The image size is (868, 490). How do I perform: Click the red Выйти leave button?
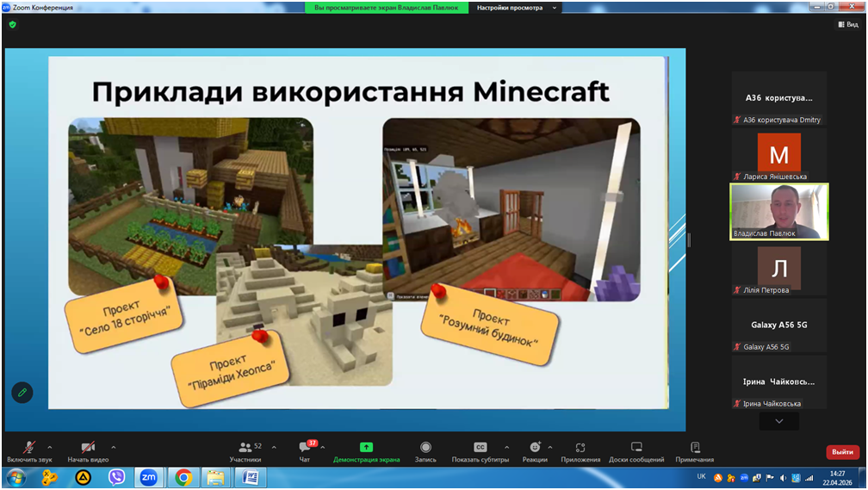(842, 452)
